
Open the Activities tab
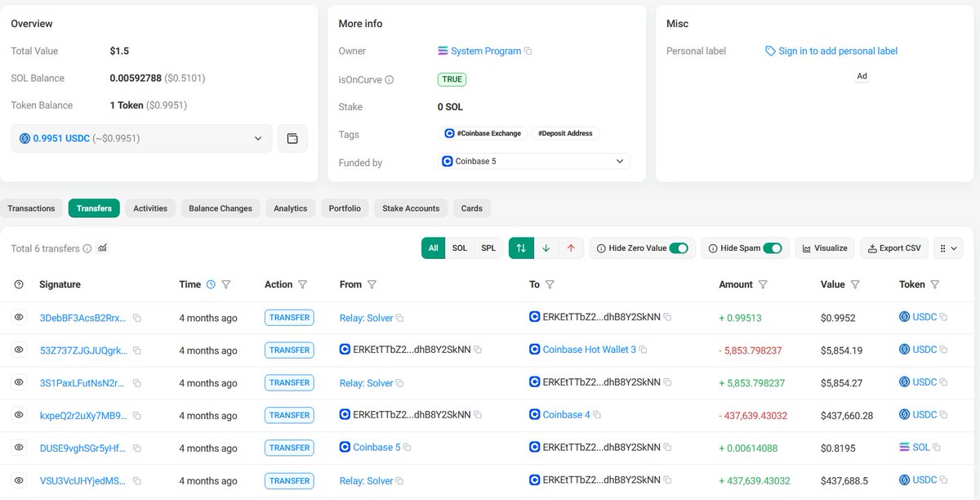(150, 208)
